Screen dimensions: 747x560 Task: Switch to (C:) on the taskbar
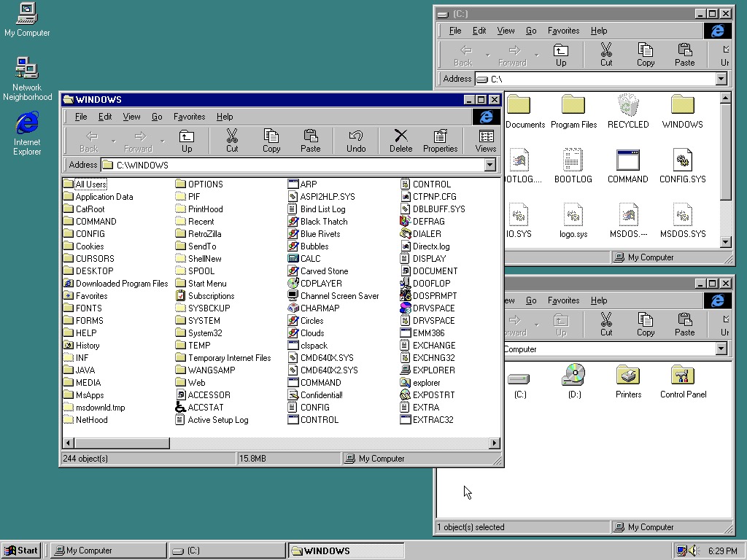point(227,551)
